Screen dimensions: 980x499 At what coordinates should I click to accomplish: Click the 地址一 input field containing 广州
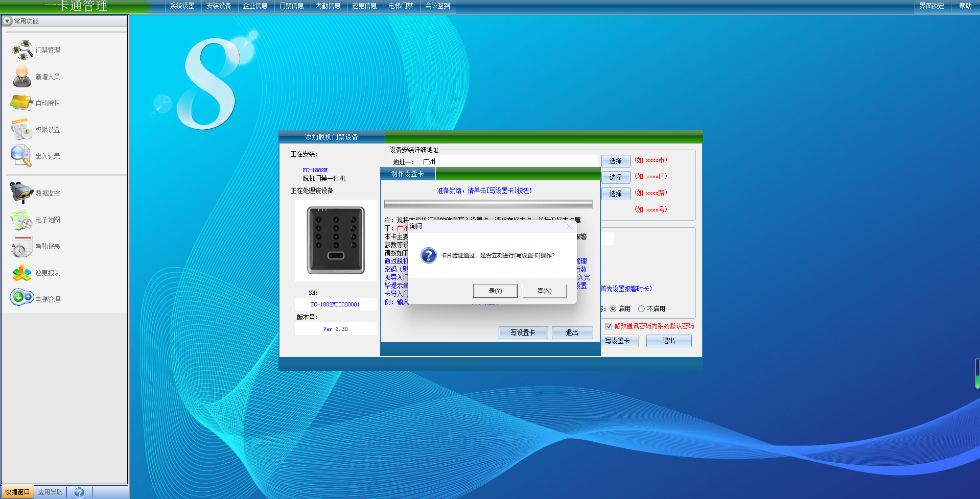click(x=509, y=161)
